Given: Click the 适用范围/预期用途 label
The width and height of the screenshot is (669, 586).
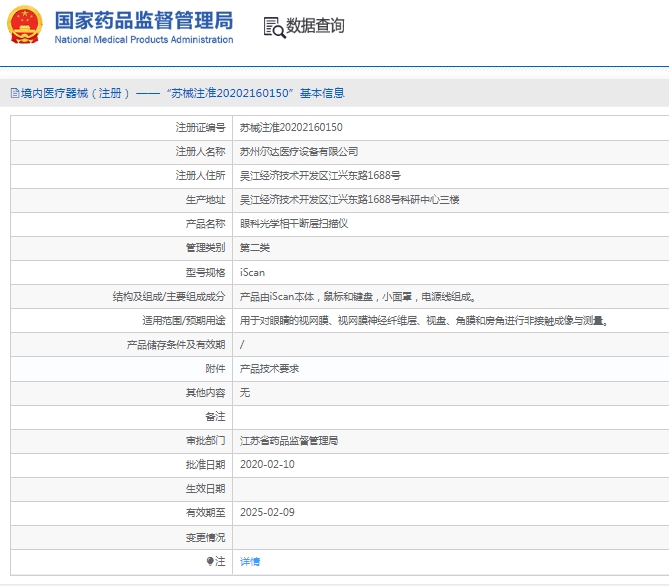Looking at the screenshot, I should coord(184,320).
